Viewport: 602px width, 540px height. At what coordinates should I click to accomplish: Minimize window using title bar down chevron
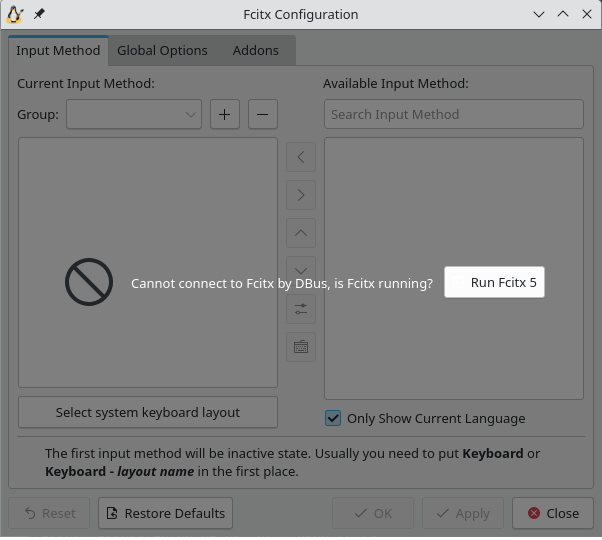click(x=539, y=15)
